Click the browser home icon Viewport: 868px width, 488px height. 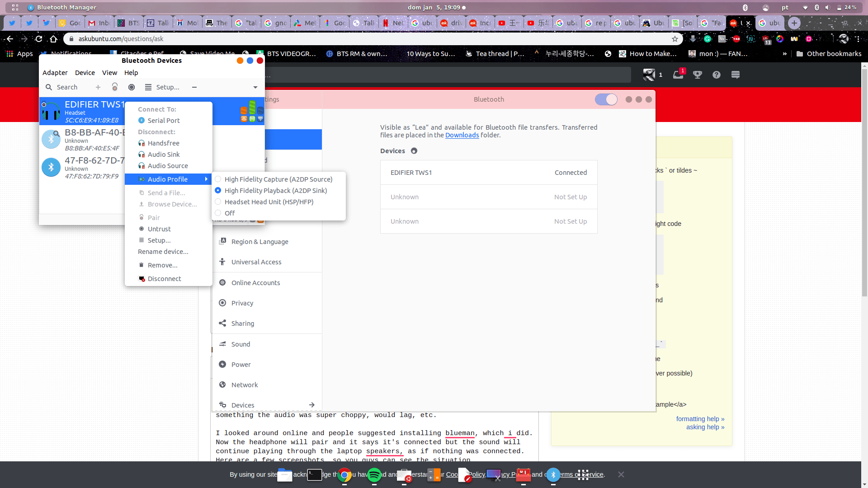pos(53,39)
